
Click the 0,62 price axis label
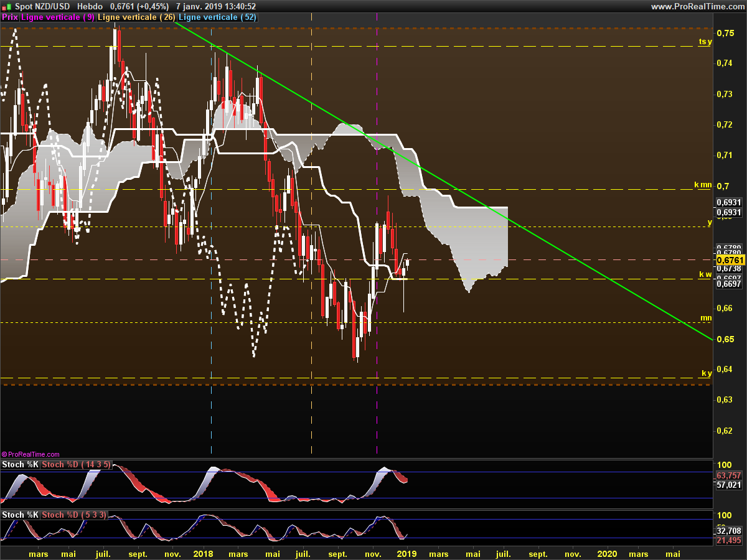pyautogui.click(x=725, y=431)
